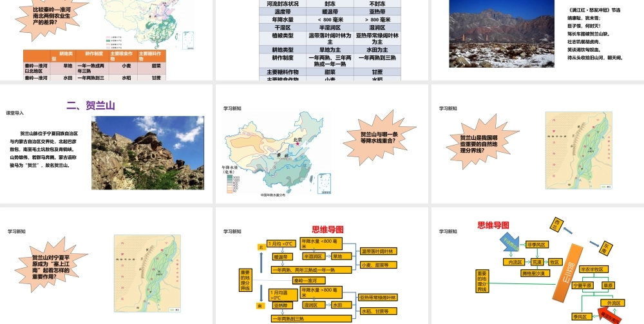Click the table cell 不封冻
This screenshot has width=644, height=324.
377,3
